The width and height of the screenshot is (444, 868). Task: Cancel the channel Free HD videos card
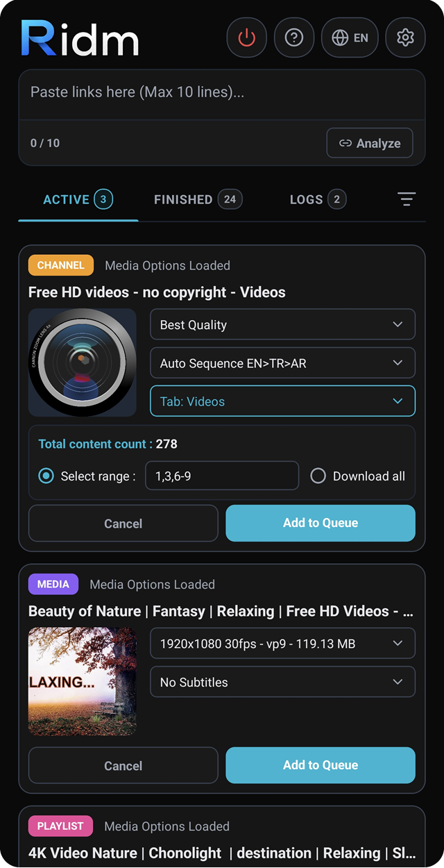point(123,524)
